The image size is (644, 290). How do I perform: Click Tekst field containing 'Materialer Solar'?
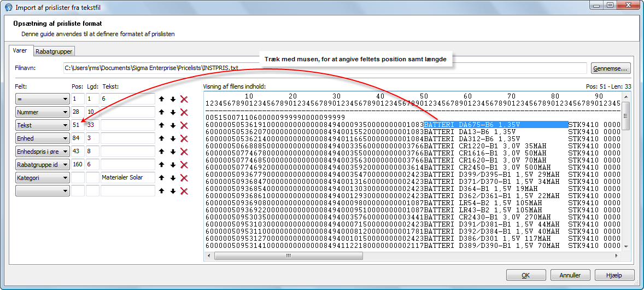pos(128,178)
